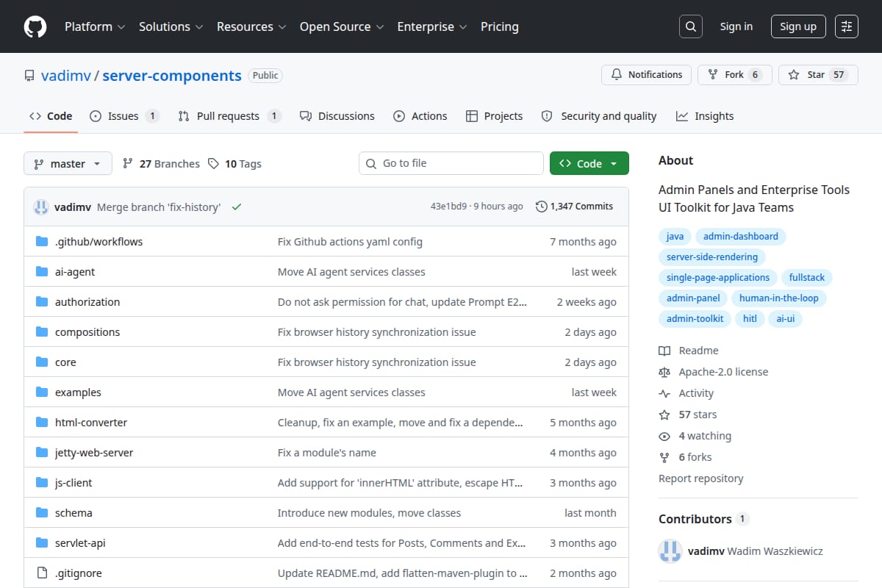
Task: Click the Readme book icon
Action: [x=664, y=351]
